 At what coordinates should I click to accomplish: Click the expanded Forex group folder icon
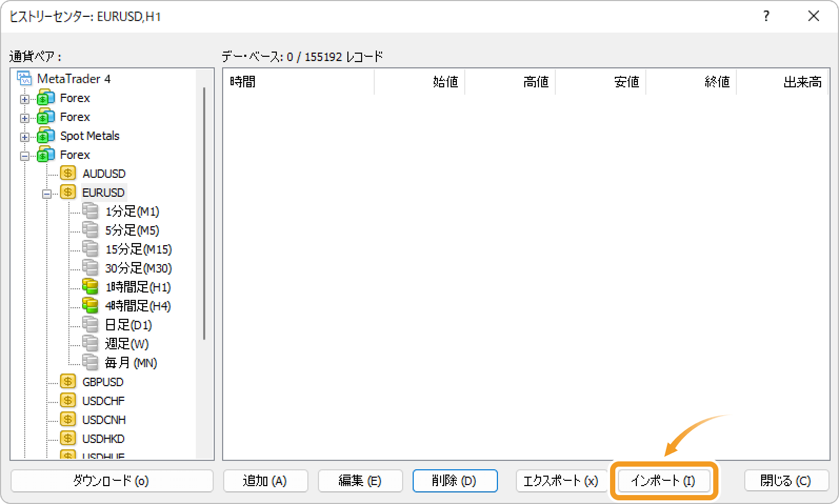tap(46, 155)
